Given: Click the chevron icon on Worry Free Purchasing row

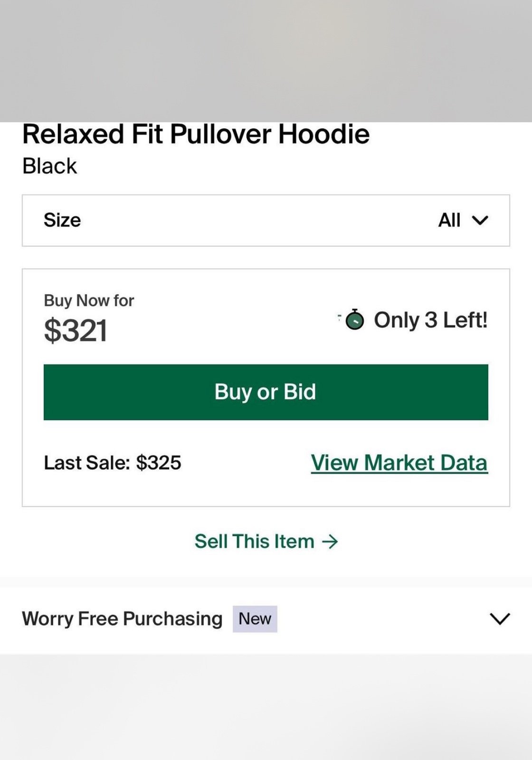Looking at the screenshot, I should tap(500, 619).
